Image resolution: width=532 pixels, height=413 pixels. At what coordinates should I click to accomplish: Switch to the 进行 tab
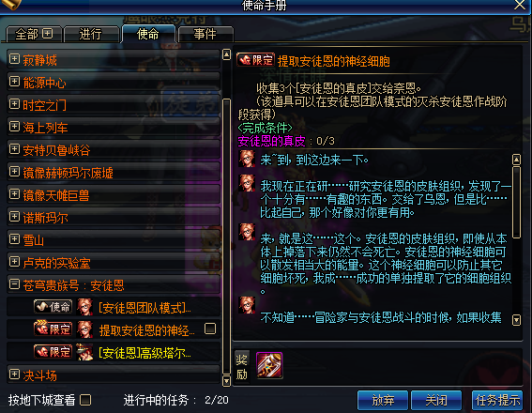pyautogui.click(x=91, y=34)
